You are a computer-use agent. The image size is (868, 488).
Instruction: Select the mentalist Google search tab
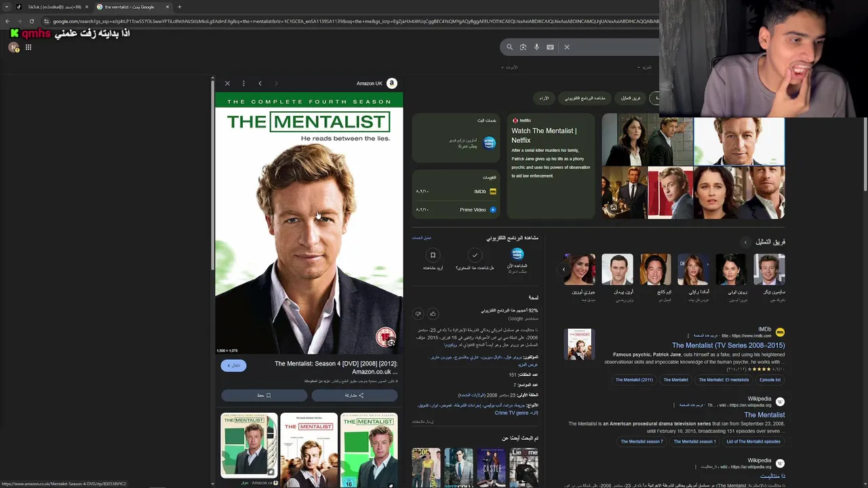point(132,7)
